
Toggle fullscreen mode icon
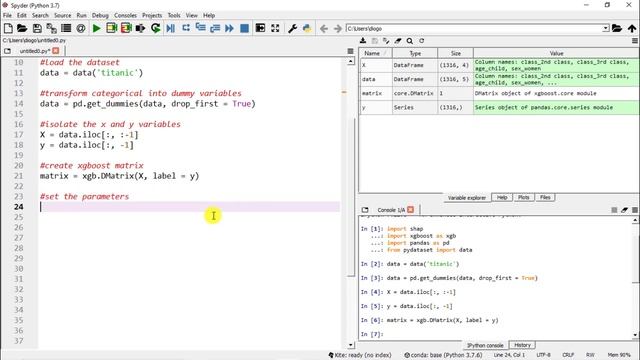point(275,28)
